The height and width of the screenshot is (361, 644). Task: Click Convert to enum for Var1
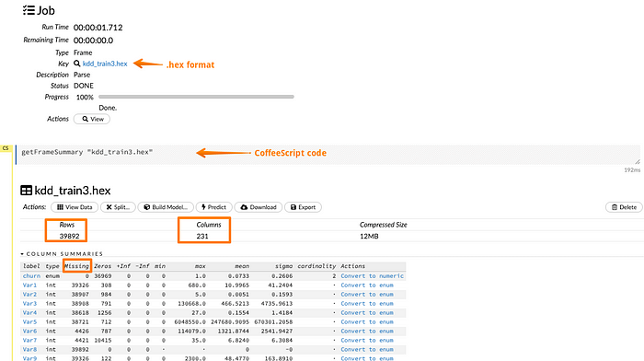pos(367,285)
